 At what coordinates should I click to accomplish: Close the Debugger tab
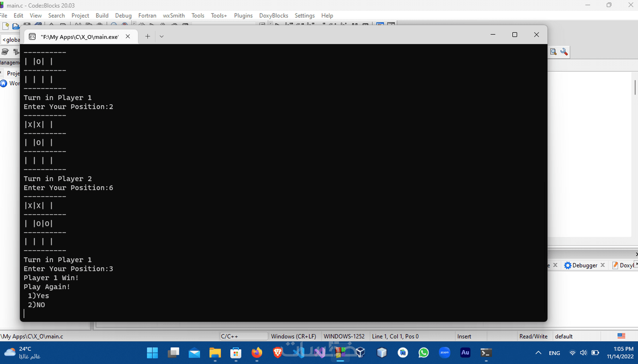603,265
